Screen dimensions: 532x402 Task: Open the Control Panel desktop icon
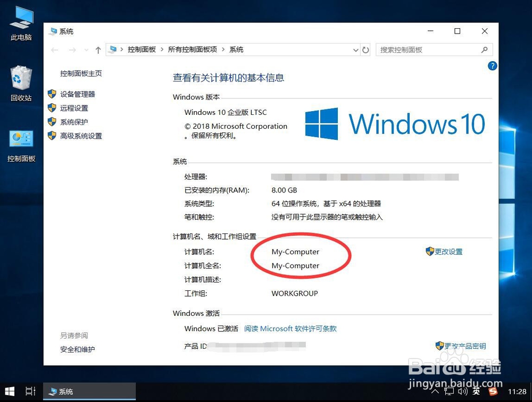(x=21, y=146)
